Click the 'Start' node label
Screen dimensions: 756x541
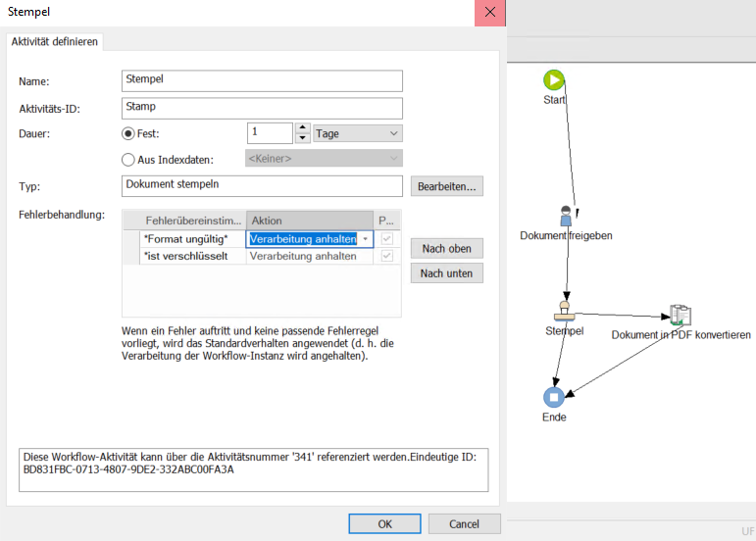coord(554,100)
